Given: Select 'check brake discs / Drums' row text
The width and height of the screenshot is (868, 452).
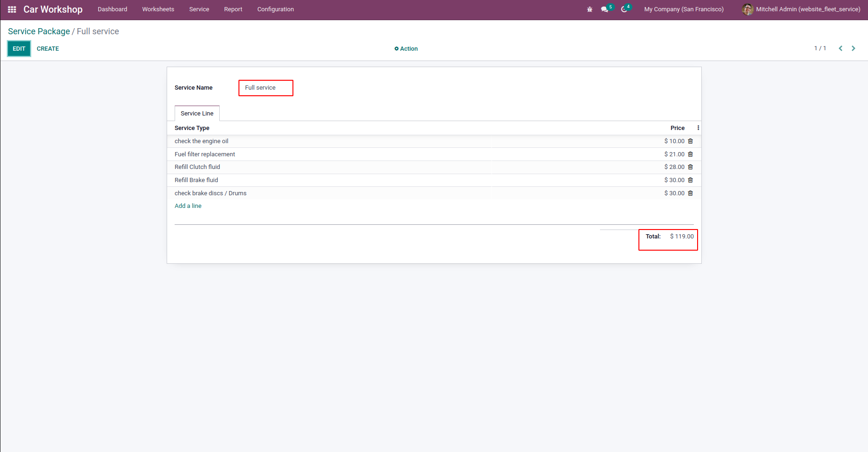Looking at the screenshot, I should [x=210, y=193].
